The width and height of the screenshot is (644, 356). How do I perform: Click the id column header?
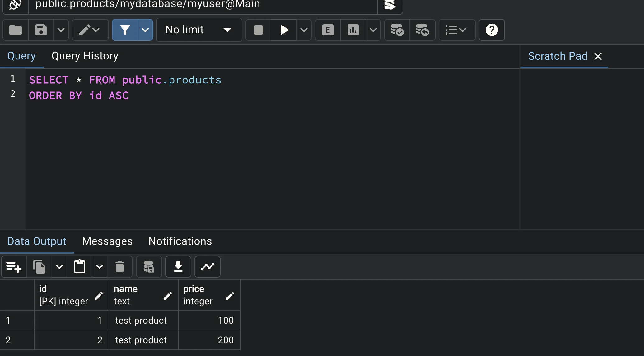[72, 295]
